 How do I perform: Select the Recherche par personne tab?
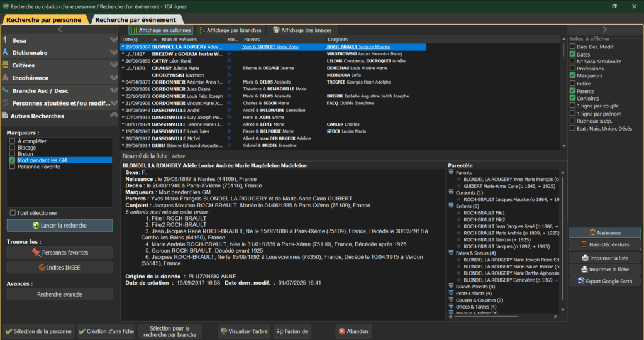click(x=44, y=19)
